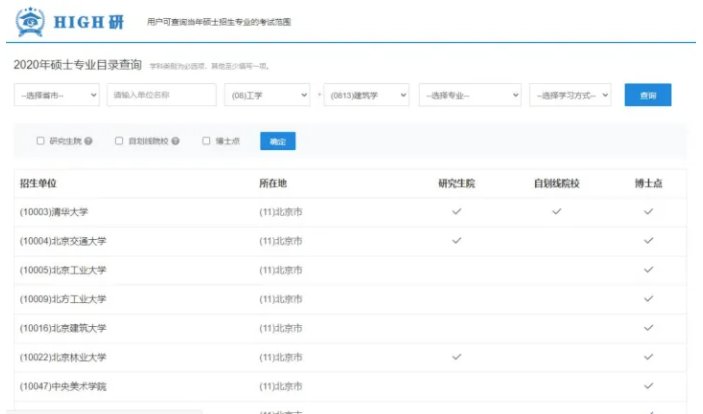Open the (08)工学 discipline category dropdown
703x414 pixels.
coord(267,95)
